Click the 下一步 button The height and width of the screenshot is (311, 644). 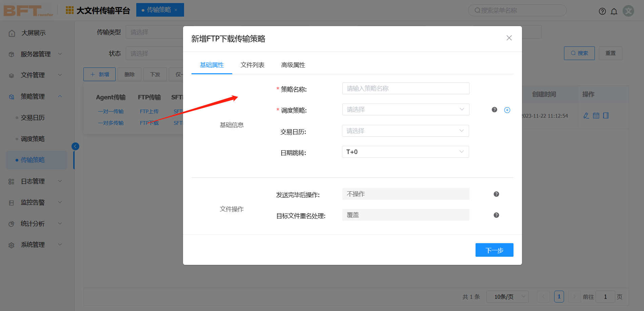click(x=494, y=250)
